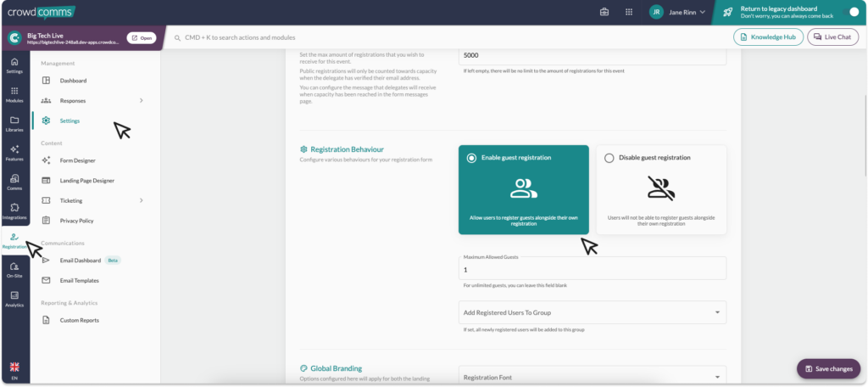Open the Knowledge Hub button
This screenshot has width=868, height=387.
(x=768, y=37)
